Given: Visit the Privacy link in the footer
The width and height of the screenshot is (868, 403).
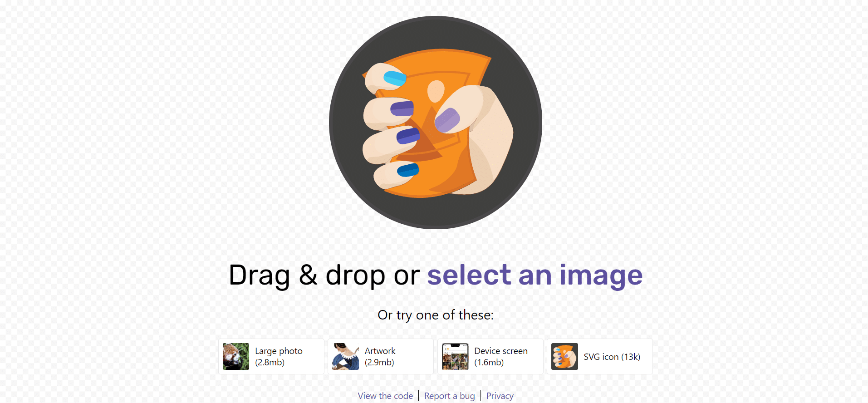Looking at the screenshot, I should pos(500,396).
